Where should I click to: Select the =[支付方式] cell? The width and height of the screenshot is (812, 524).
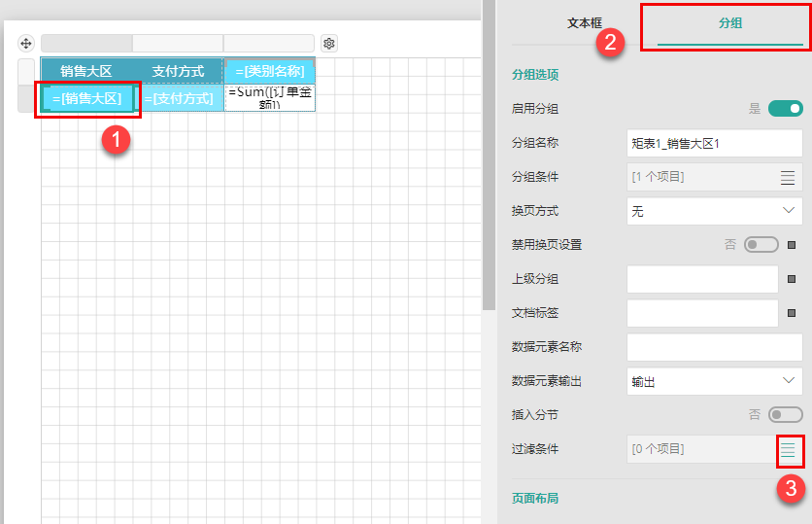click(x=179, y=98)
